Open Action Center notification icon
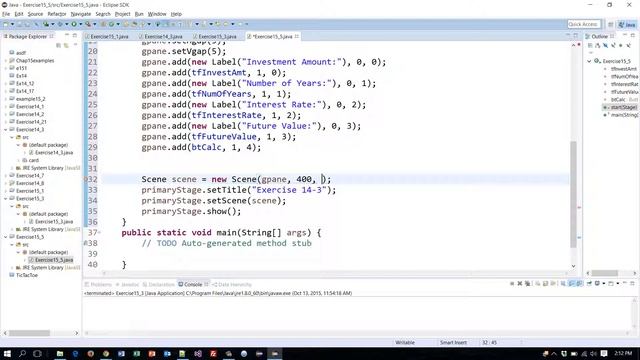Viewport: 640px width, 360px height. [604, 353]
